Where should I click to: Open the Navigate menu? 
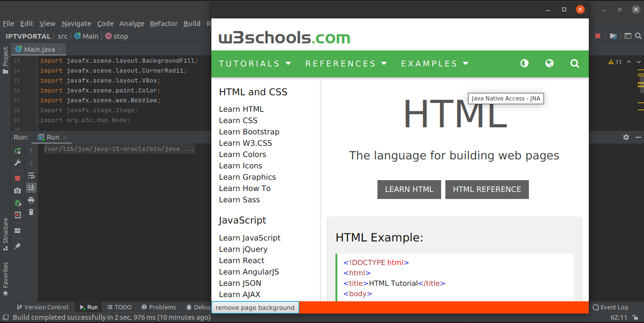[76, 23]
